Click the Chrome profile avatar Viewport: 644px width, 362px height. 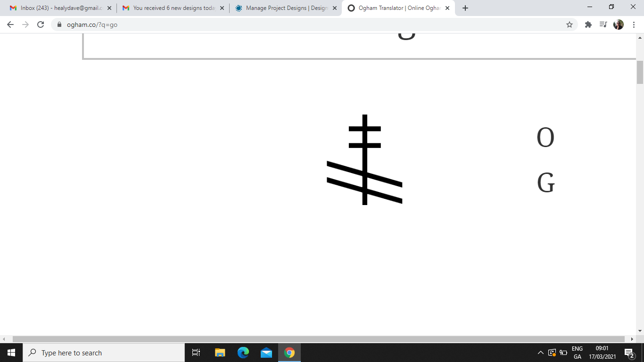618,25
